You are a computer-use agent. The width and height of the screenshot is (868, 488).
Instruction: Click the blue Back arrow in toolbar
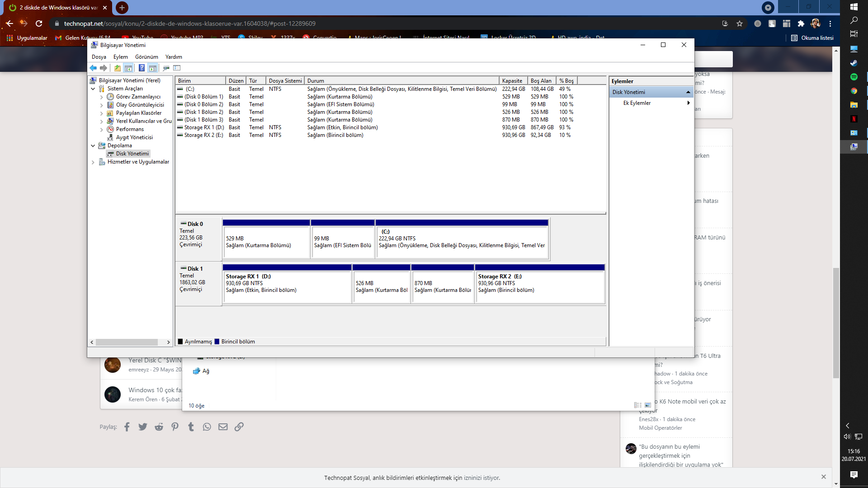coord(93,68)
